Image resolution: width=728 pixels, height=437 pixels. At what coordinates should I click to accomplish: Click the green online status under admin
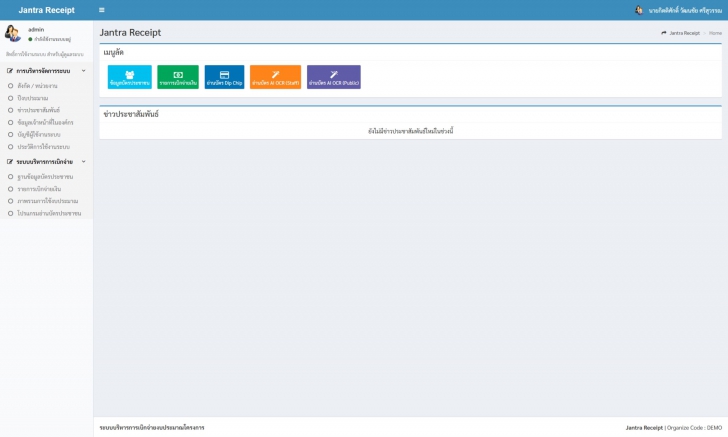49,39
